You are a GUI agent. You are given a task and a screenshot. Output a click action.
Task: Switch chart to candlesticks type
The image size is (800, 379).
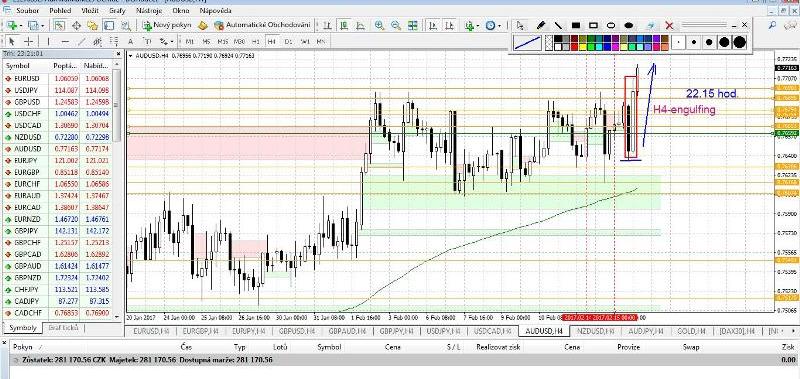click(344, 25)
